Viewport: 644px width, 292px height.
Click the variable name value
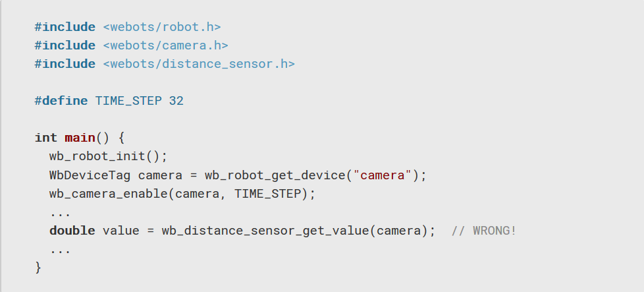(120, 231)
